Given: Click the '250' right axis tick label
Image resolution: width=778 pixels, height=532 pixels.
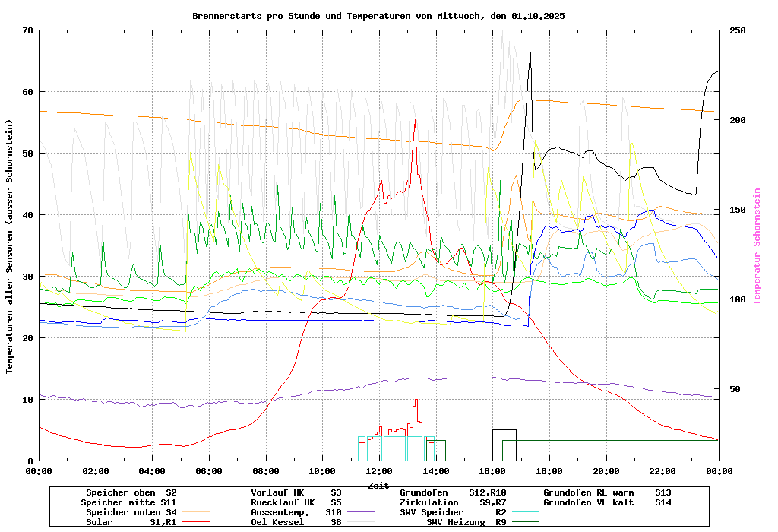Looking at the screenshot, I should point(738,30).
